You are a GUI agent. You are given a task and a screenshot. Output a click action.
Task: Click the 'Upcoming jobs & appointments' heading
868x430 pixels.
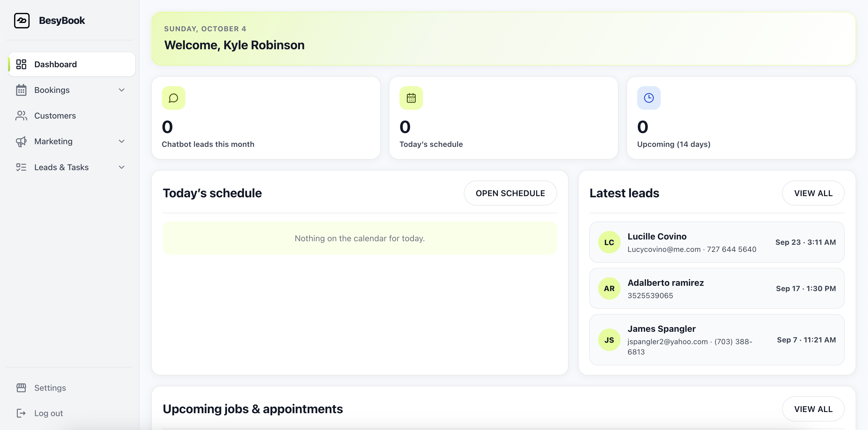(x=253, y=409)
